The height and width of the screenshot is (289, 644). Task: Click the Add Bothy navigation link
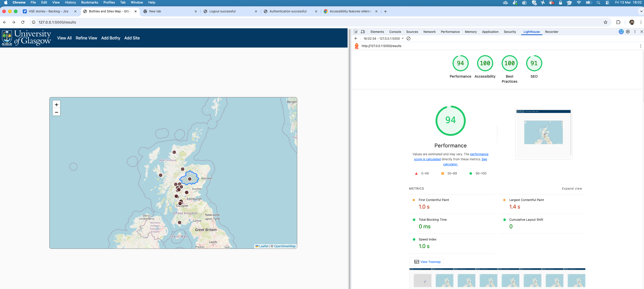click(x=111, y=38)
